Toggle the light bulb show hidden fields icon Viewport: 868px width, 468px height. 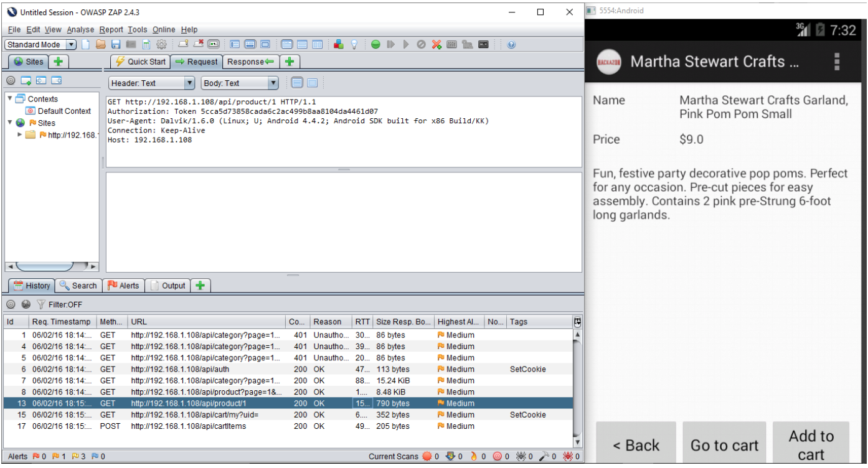coord(354,45)
